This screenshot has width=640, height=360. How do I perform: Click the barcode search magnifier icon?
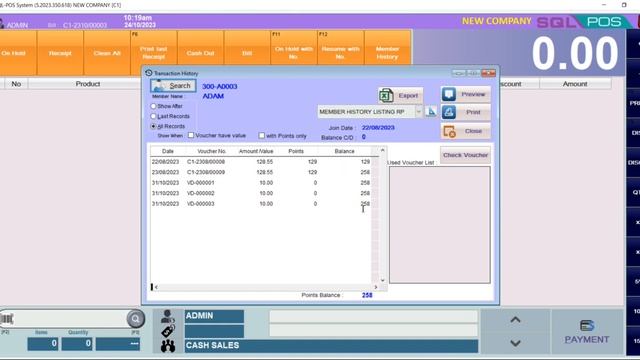[x=136, y=319]
